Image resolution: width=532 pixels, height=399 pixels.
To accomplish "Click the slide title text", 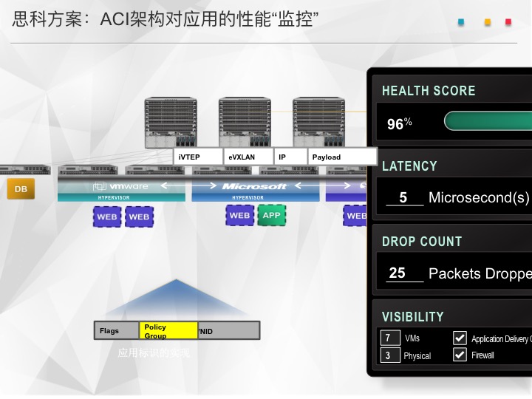I will tap(166, 19).
